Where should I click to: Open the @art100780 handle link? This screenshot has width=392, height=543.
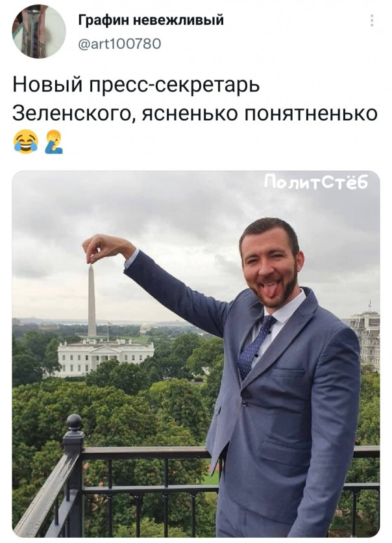coord(119,44)
